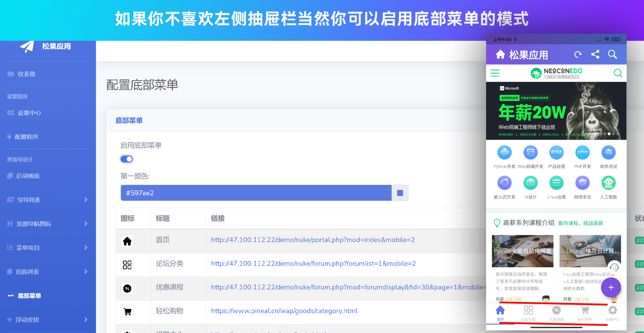Disable the 启用底部菜单 toggle
Image resolution: width=644 pixels, height=333 pixels.
pos(126,159)
